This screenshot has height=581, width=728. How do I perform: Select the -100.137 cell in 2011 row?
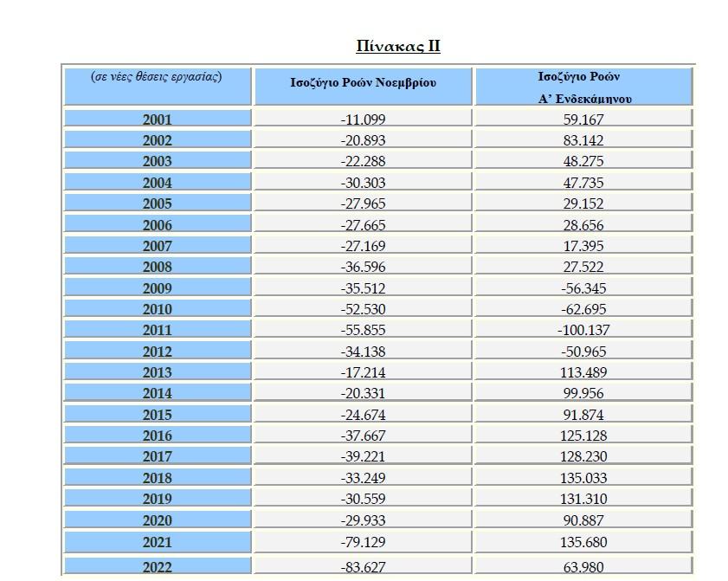(583, 329)
